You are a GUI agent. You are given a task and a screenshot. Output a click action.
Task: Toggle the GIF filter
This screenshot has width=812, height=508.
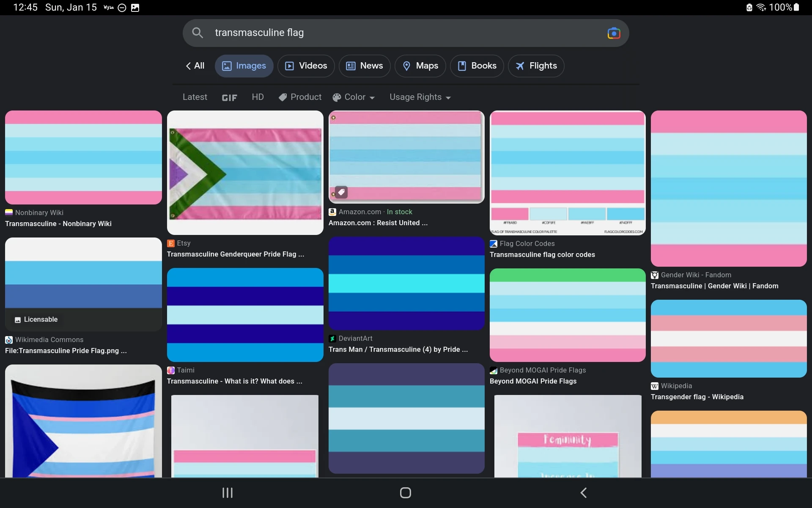229,97
